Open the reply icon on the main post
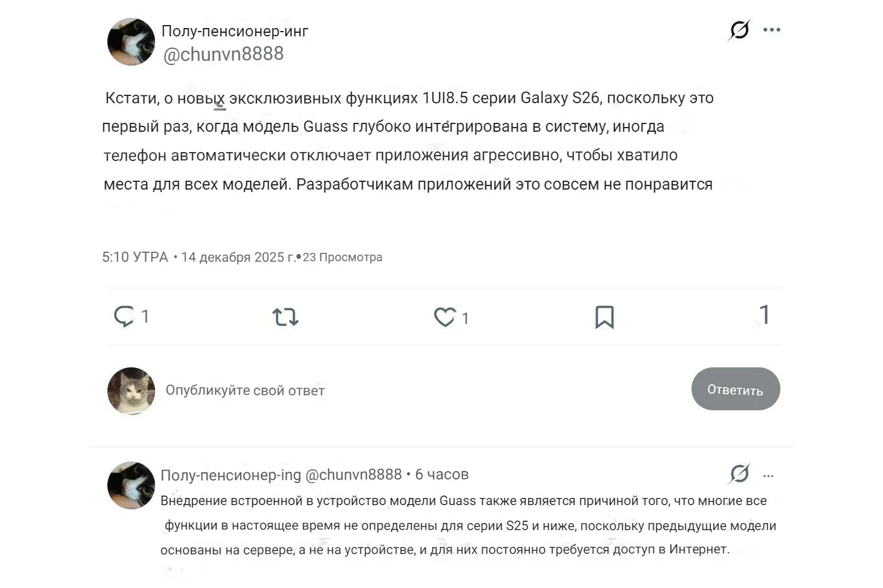Viewport: 883px width, 588px height. click(x=124, y=316)
